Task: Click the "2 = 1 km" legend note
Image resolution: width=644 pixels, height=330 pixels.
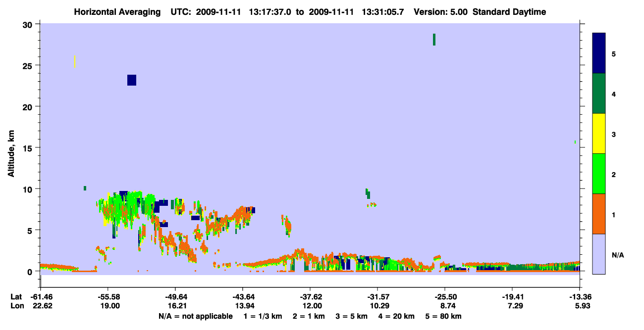Action: pos(309,316)
